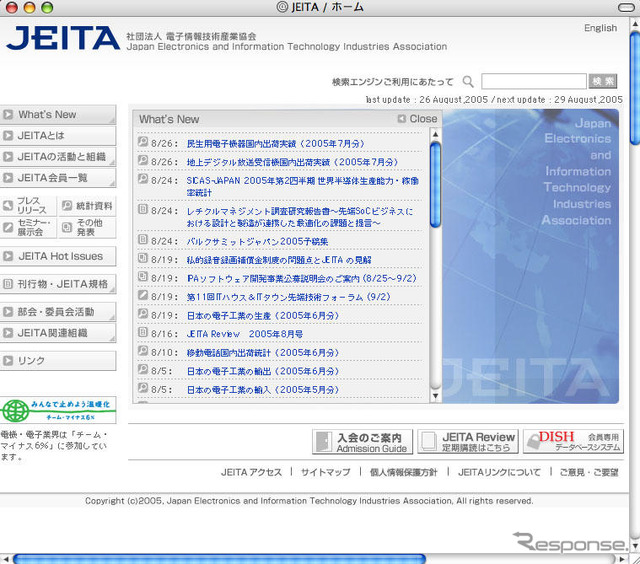Click the arrow icon beside JEITA Hot Issues
The width and height of the screenshot is (640, 564).
[x=8, y=256]
